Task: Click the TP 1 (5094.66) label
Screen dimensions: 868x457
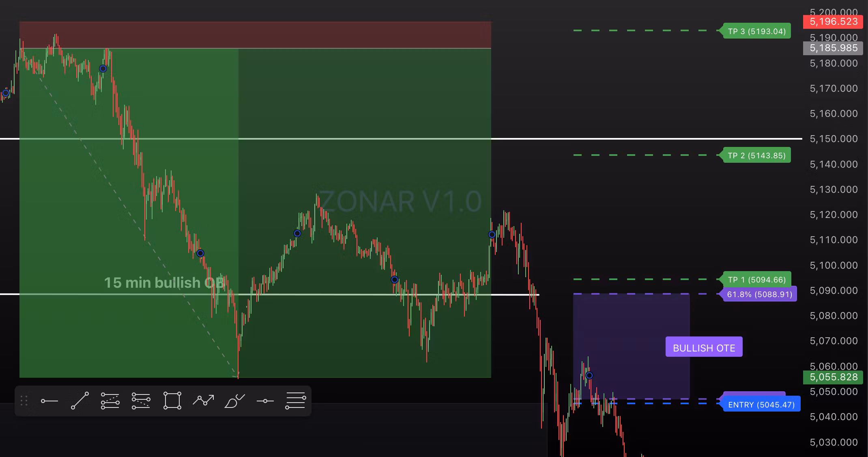Action: coord(756,280)
